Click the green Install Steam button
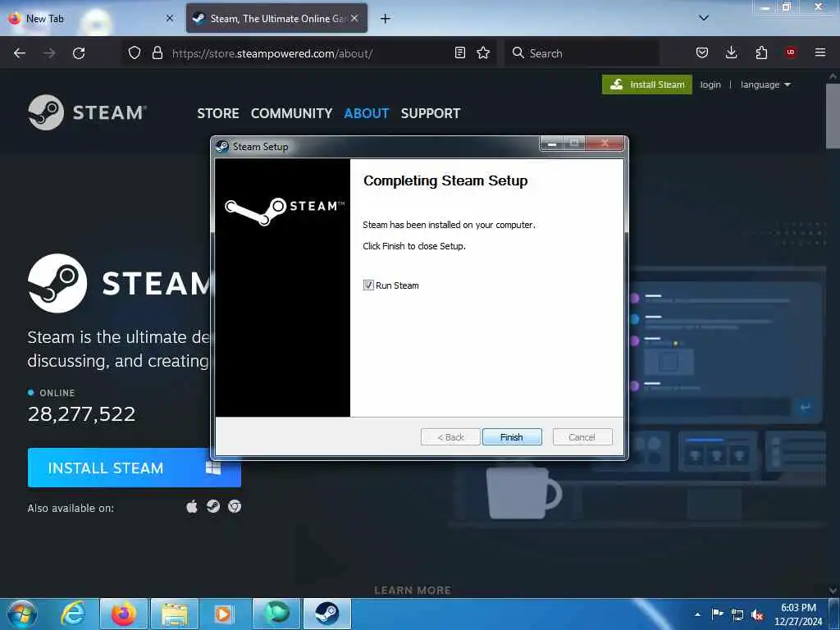 pos(647,84)
